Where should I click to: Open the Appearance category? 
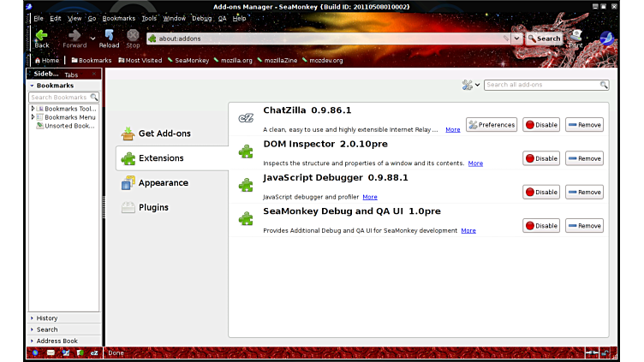point(163,182)
